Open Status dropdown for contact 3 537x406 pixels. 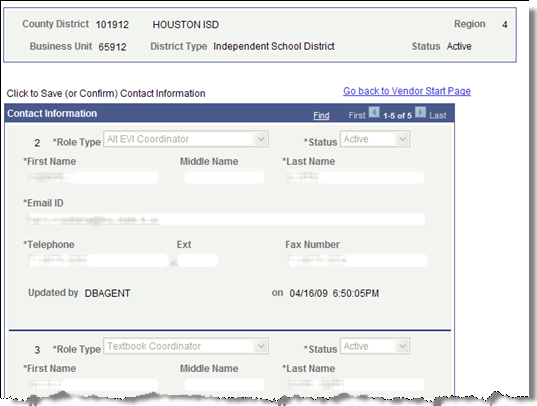pyautogui.click(x=375, y=346)
